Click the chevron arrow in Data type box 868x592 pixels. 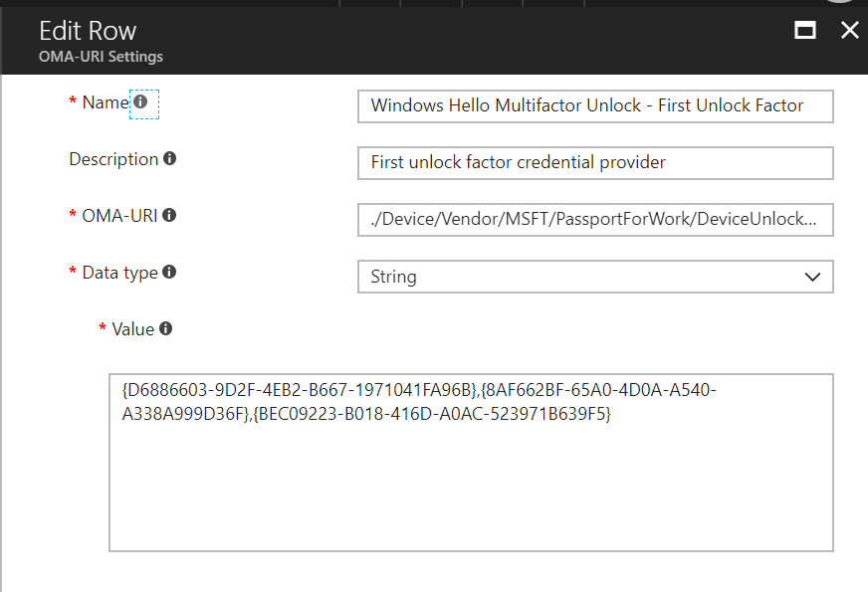tap(812, 277)
